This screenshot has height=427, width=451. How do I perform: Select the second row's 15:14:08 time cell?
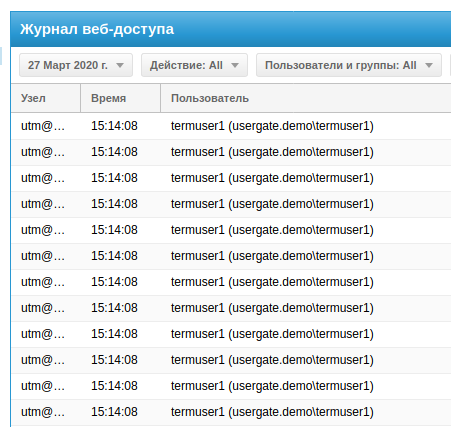click(114, 152)
